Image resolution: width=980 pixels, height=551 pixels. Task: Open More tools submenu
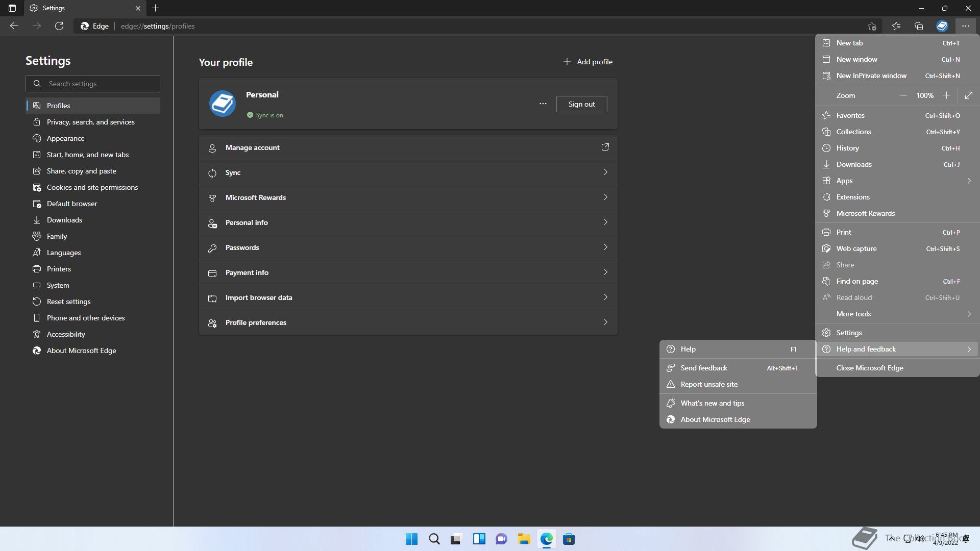click(897, 314)
